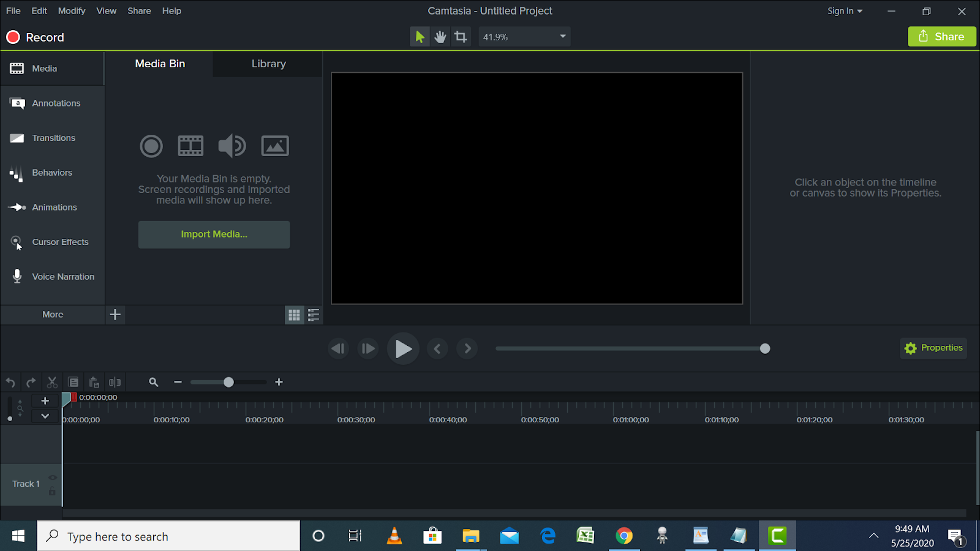
Task: Click the Paste clipboard icon
Action: click(x=94, y=382)
